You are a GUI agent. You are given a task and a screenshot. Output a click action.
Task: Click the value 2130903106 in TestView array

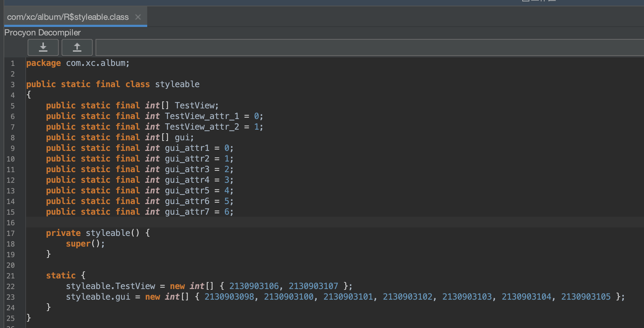(x=254, y=286)
